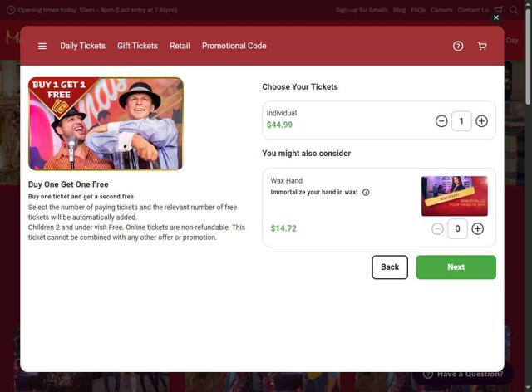532x392 pixels.
Task: Add one Wax Hand with plus
Action: point(478,228)
